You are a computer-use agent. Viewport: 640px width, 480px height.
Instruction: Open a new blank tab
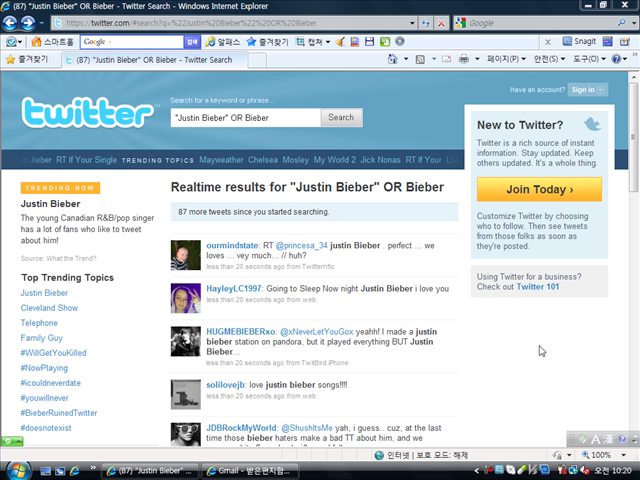tap(257, 60)
